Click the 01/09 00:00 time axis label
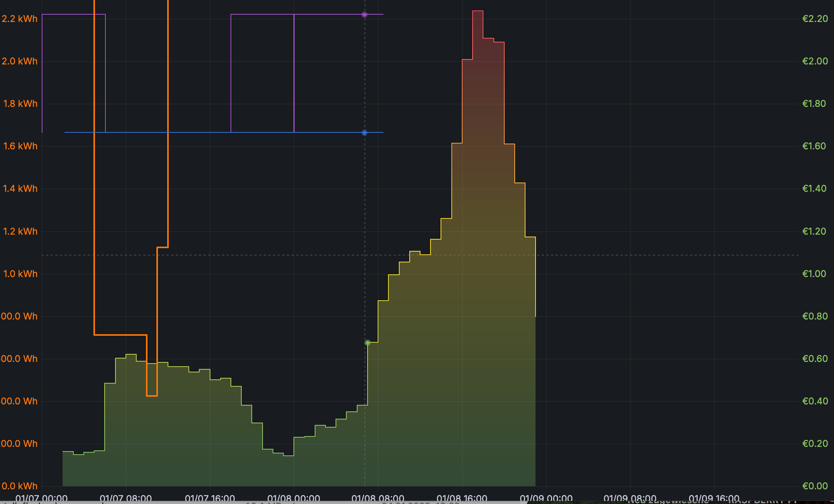 point(546,498)
